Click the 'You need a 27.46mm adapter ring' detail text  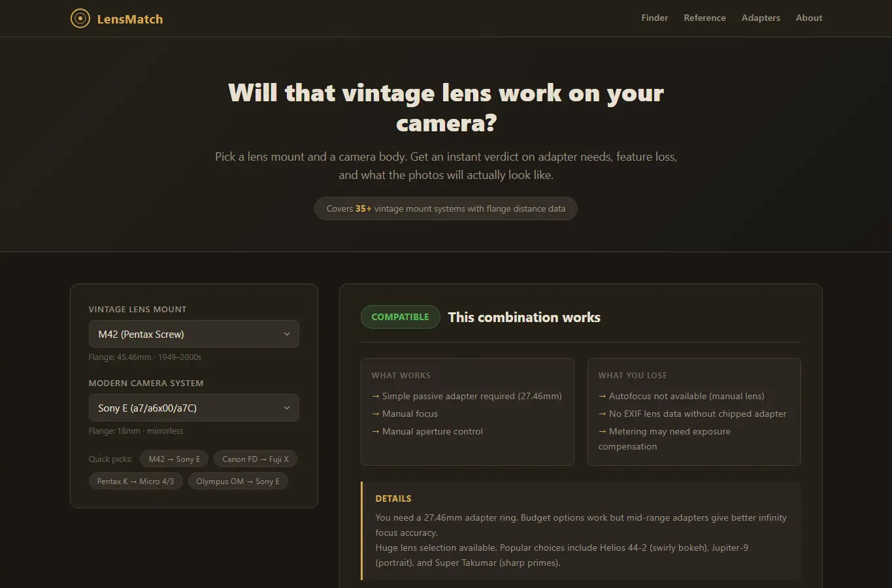click(581, 525)
